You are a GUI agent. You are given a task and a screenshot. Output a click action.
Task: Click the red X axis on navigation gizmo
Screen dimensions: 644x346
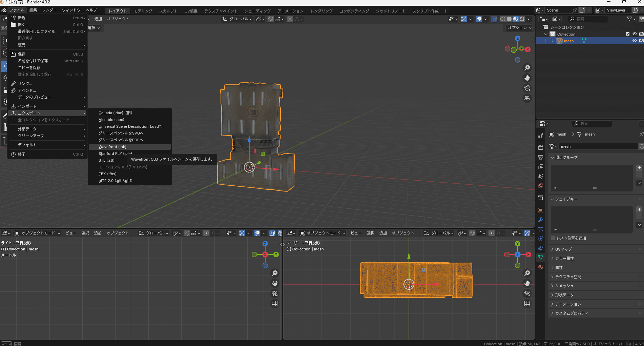tap(527, 49)
